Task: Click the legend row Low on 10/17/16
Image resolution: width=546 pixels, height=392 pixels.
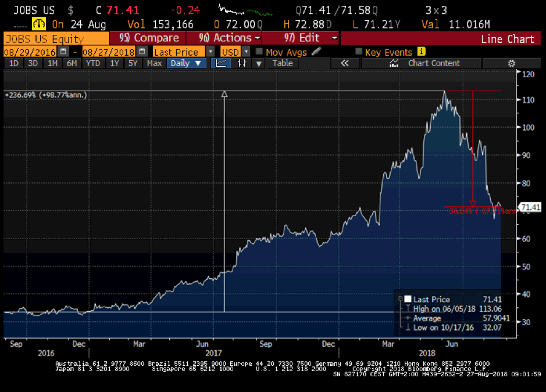Action: (455, 328)
